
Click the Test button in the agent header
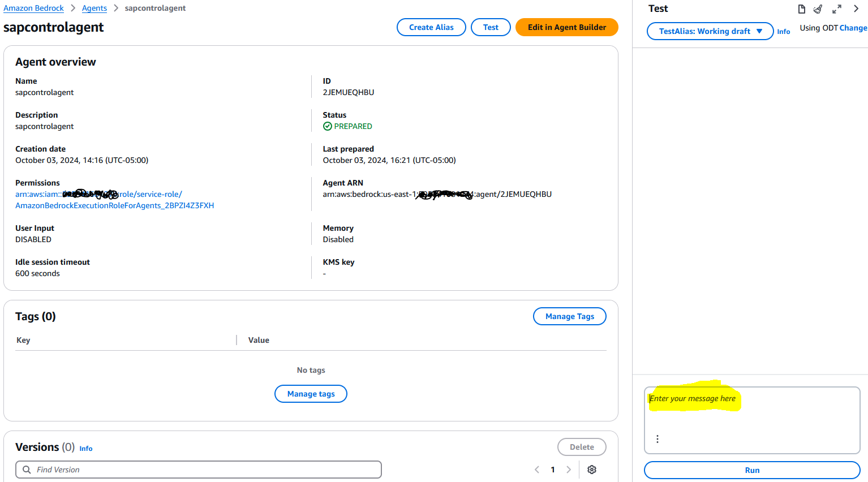(x=491, y=27)
